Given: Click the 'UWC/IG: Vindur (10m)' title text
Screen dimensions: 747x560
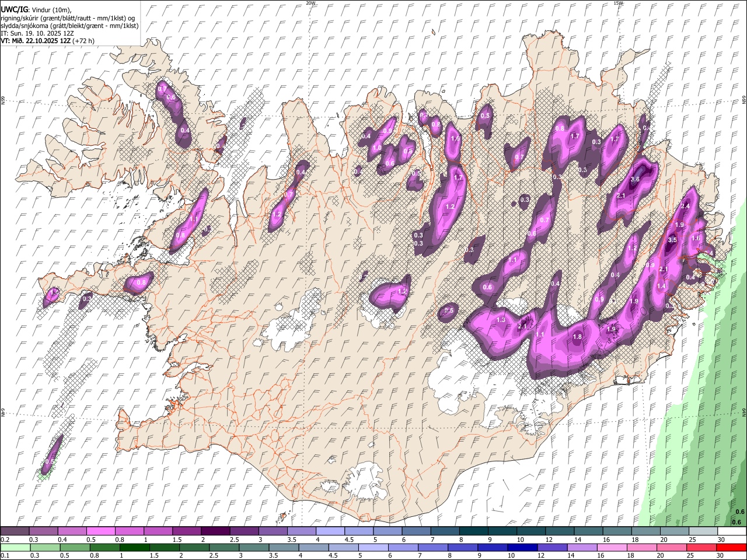Looking at the screenshot, I should pos(36,10).
